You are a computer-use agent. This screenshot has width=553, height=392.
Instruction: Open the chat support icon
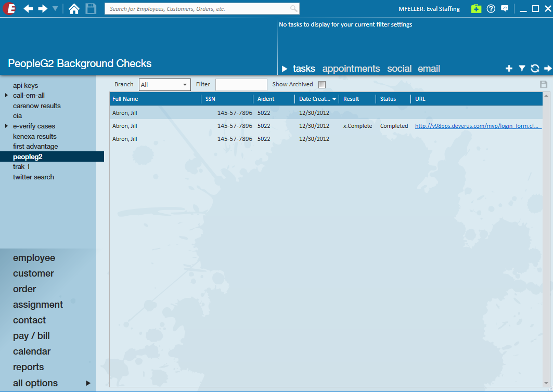(x=505, y=9)
